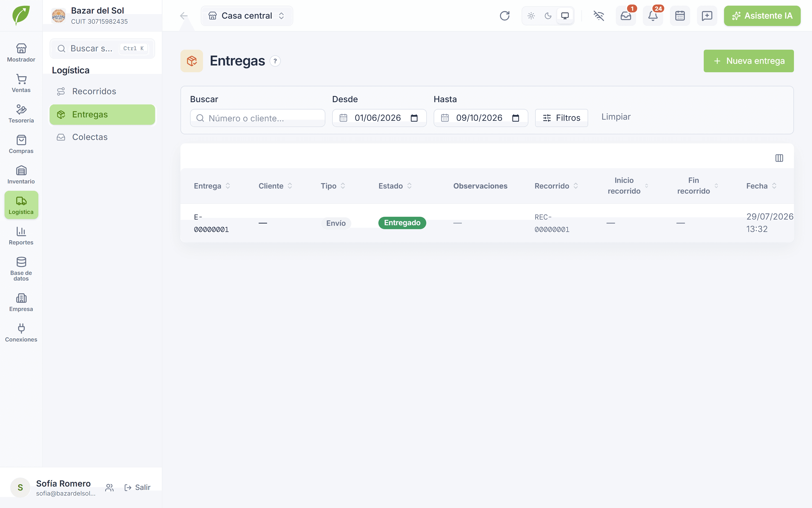This screenshot has width=812, height=508.
Task: Open the Empresa module
Action: coord(21,302)
